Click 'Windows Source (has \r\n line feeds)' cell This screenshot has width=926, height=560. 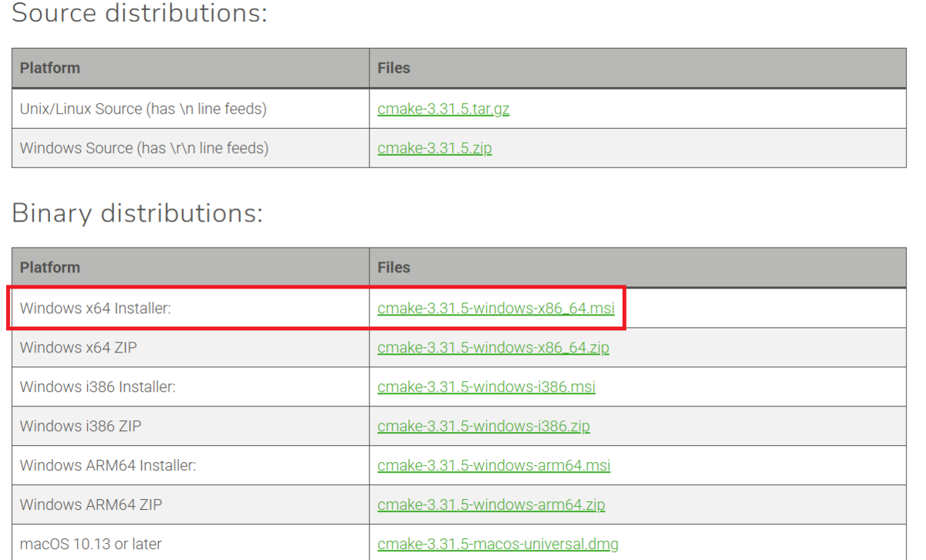(191, 148)
